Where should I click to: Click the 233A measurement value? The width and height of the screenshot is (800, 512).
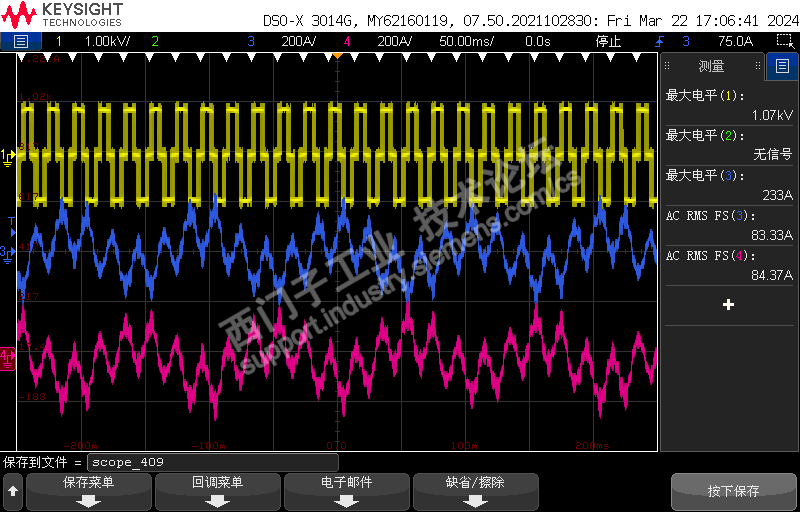[x=778, y=195]
